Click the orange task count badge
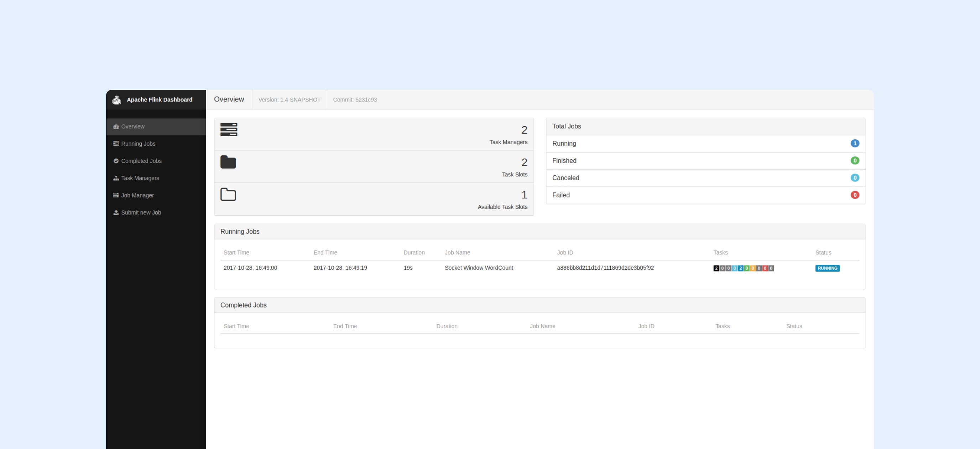Screen dimensions: 980x449 pyautogui.click(x=753, y=268)
